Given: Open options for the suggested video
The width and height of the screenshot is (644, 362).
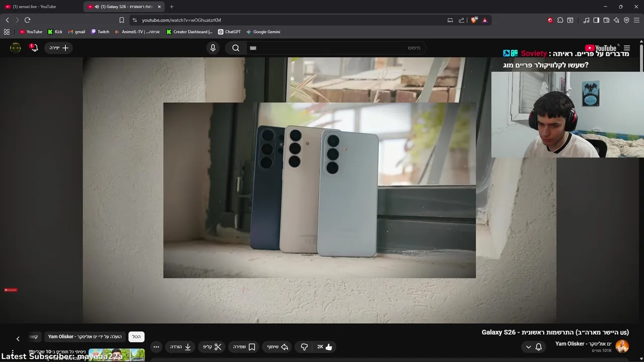Looking at the screenshot, I should click(13, 353).
